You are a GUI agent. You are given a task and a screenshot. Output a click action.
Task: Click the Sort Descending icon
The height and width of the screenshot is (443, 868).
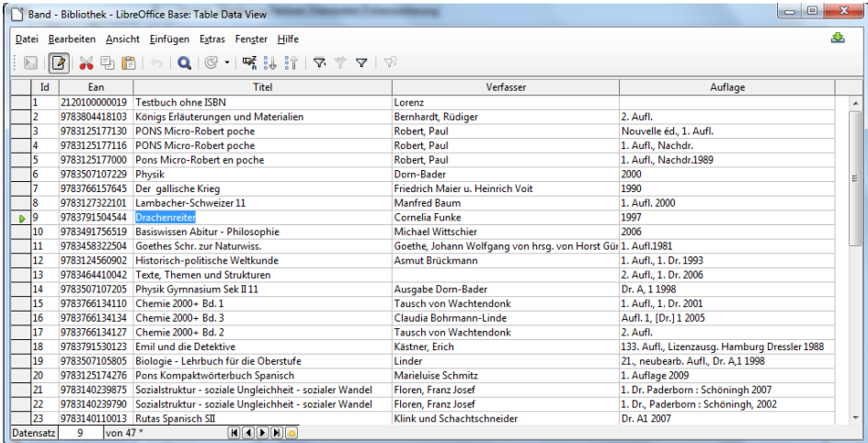pyautogui.click(x=291, y=63)
